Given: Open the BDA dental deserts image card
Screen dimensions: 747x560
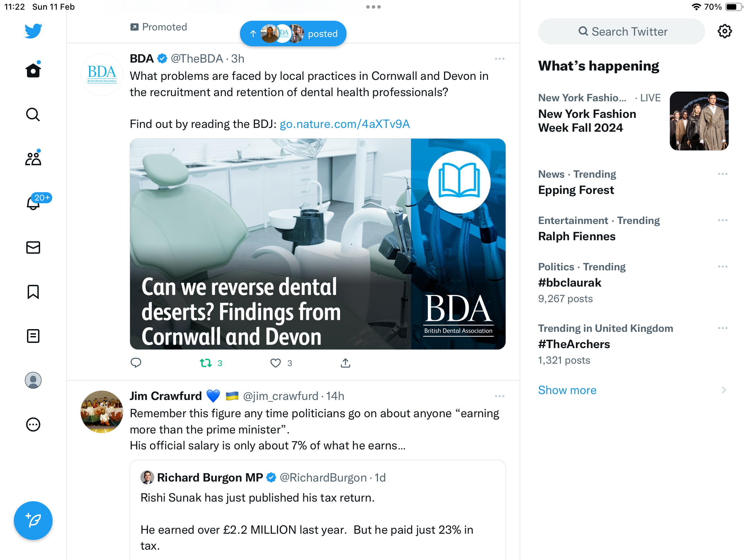Looking at the screenshot, I should (317, 244).
